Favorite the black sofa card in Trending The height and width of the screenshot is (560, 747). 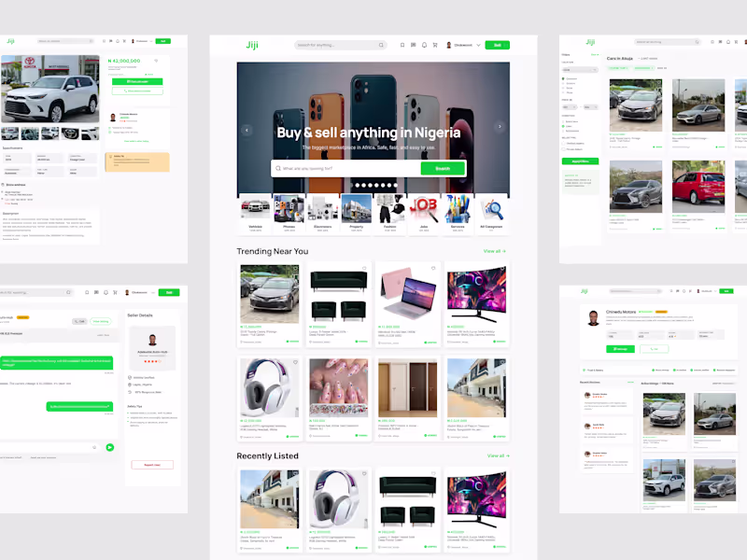pos(364,268)
